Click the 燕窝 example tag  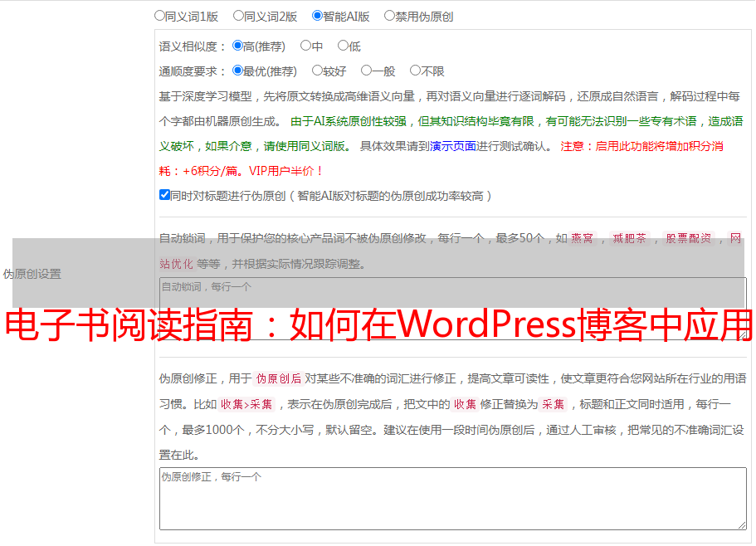(x=582, y=238)
